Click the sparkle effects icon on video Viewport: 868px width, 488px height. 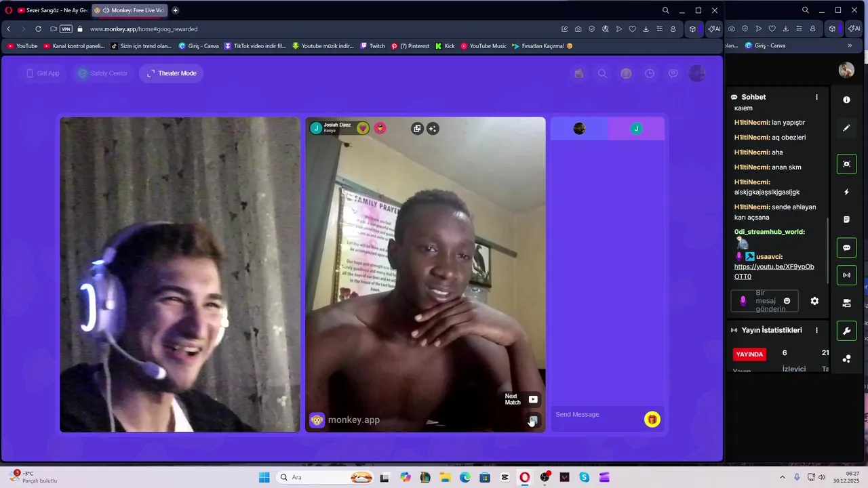433,128
